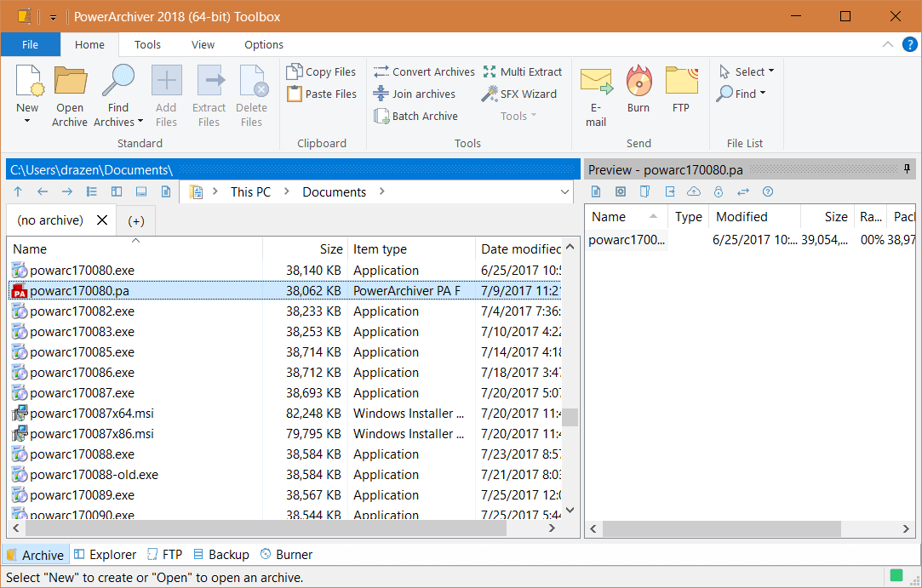Launch Convert Archives tool
Image resolution: width=922 pixels, height=588 pixels.
(424, 71)
